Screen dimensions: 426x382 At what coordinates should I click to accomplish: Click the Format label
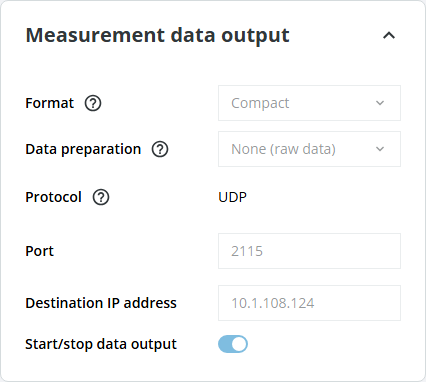click(49, 103)
